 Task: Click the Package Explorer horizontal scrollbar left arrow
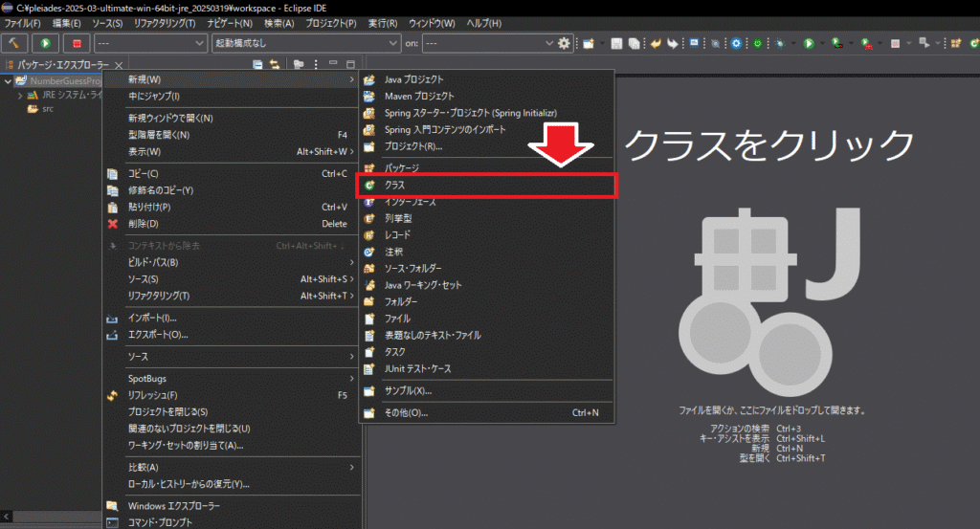[x=7, y=517]
